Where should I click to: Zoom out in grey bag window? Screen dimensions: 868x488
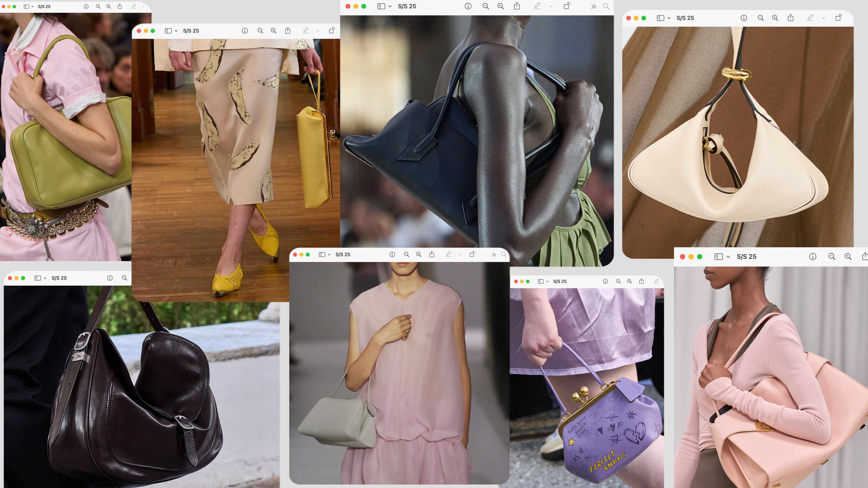406,255
